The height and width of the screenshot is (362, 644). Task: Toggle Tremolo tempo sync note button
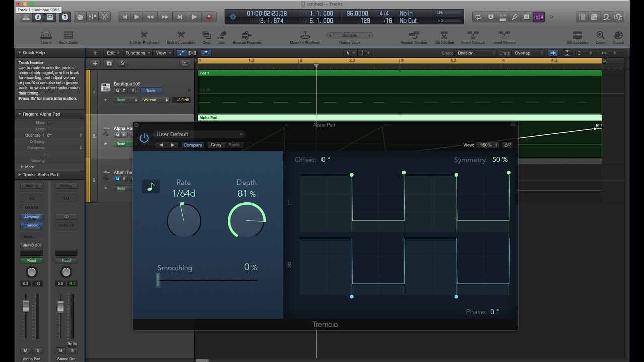[150, 187]
